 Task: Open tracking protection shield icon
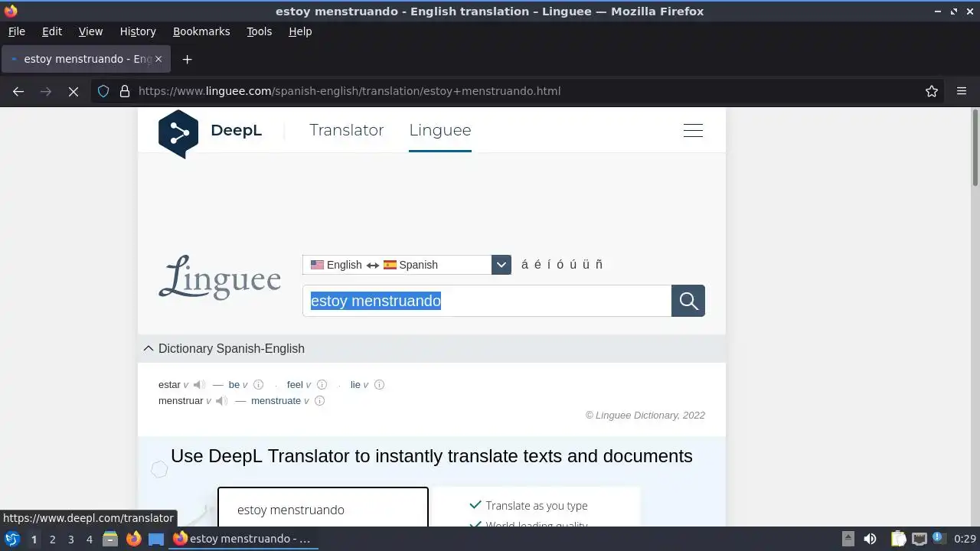[x=103, y=91]
